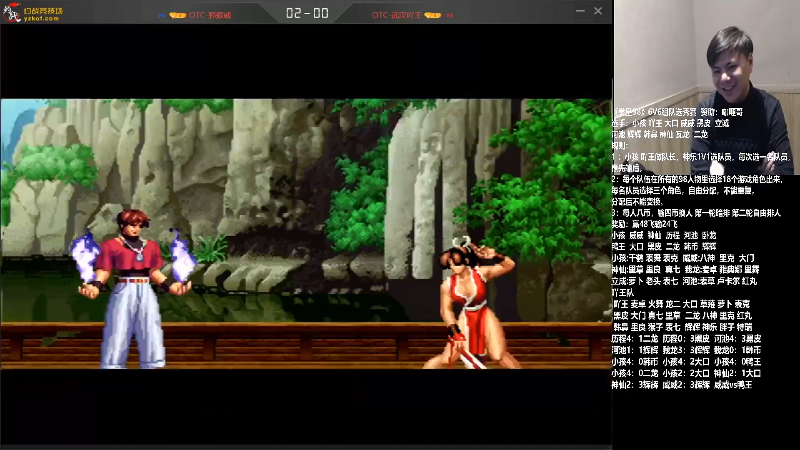
Task: Click player two's rank badge icon
Action: pyautogui.click(x=432, y=15)
